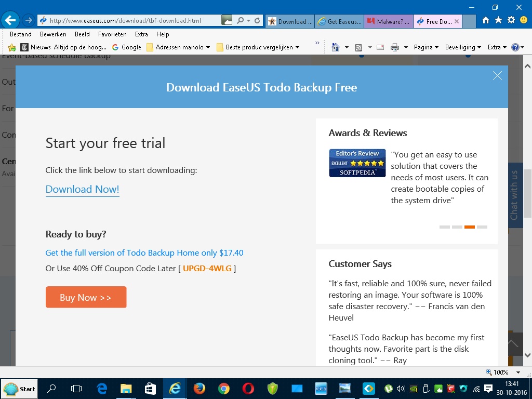Open the zoom level 100% dropdown arrow
The image size is (532, 399).
pos(518,372)
